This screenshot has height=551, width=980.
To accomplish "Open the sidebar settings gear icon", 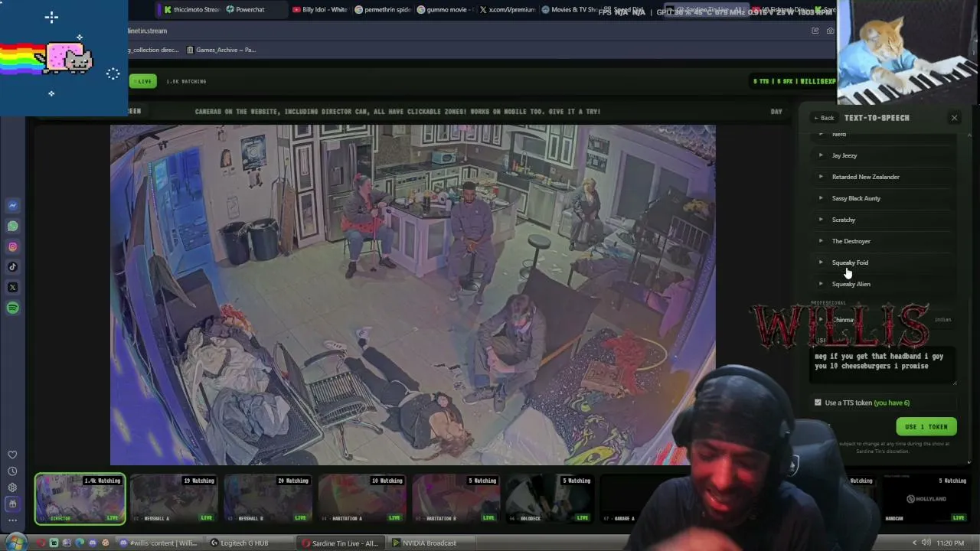I will 12,487.
